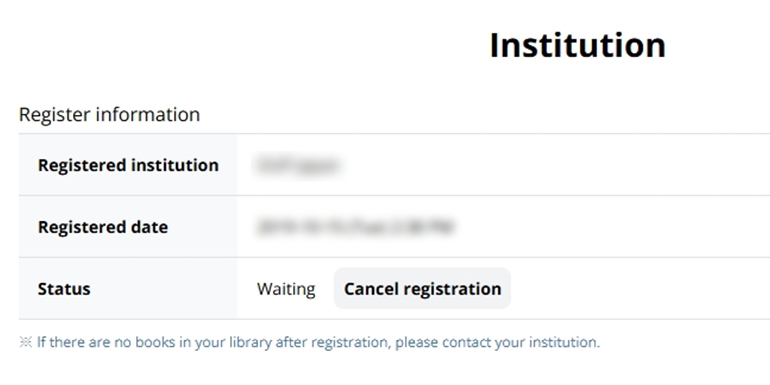Screen dimensions: 770x385
Task: Click the word 'information' in section title
Action: [x=147, y=114]
